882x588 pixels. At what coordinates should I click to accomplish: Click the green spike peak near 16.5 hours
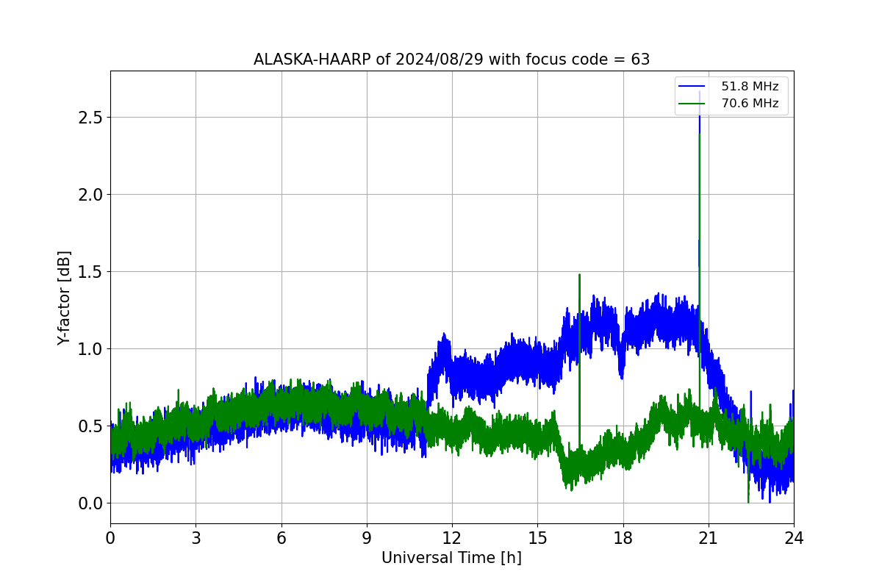(x=579, y=276)
